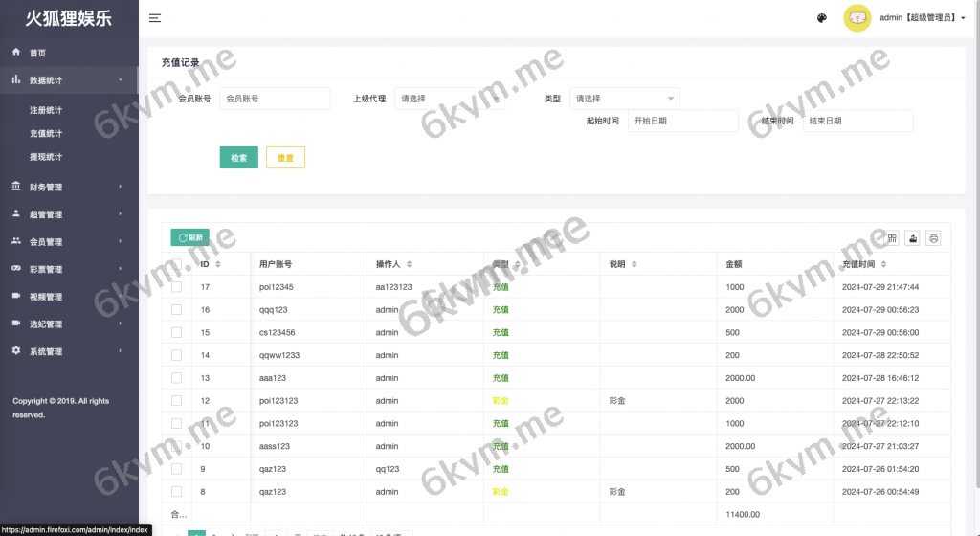Click the green 检索 search button

(x=238, y=158)
